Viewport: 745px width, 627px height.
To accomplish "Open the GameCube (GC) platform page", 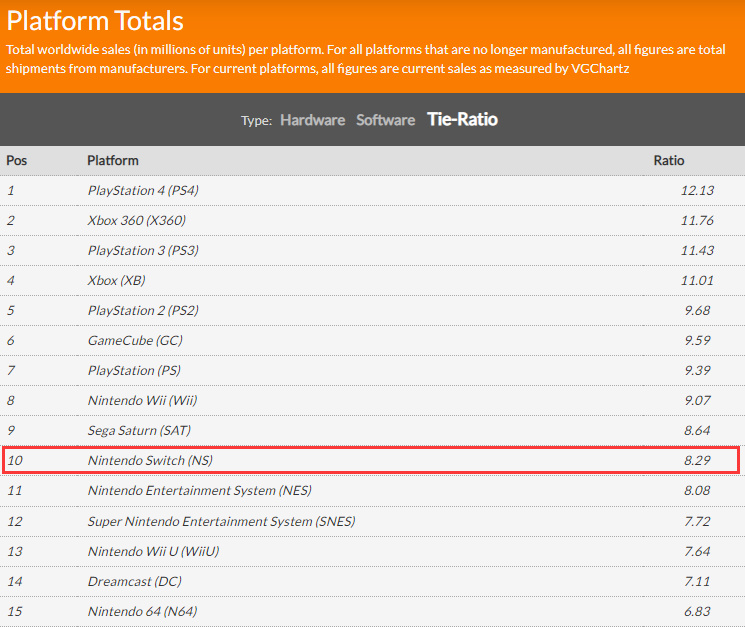I will click(x=135, y=340).
